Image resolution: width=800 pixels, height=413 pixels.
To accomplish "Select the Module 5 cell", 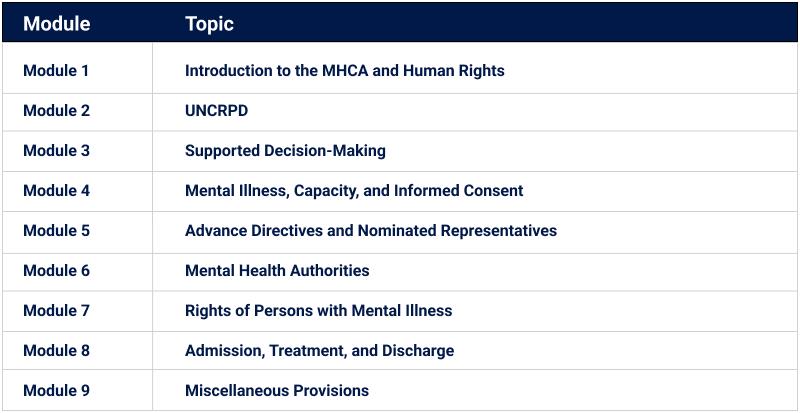I will [x=56, y=231].
